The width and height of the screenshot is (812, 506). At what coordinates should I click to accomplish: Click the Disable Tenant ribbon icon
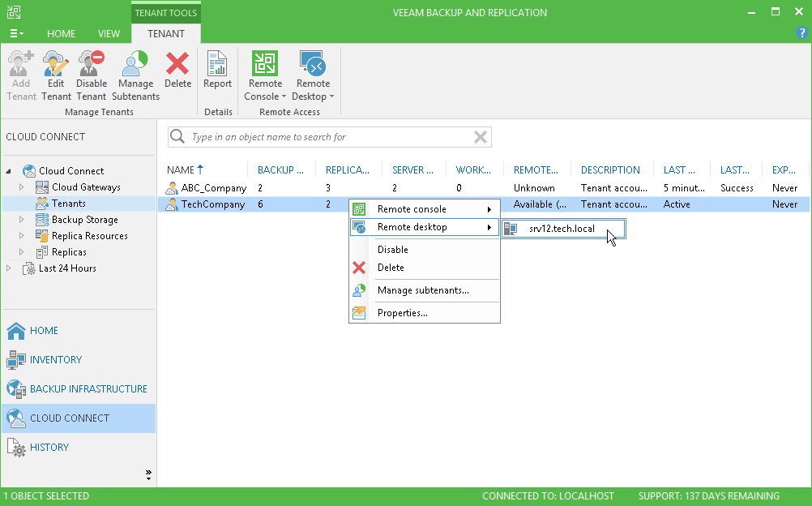(x=91, y=63)
